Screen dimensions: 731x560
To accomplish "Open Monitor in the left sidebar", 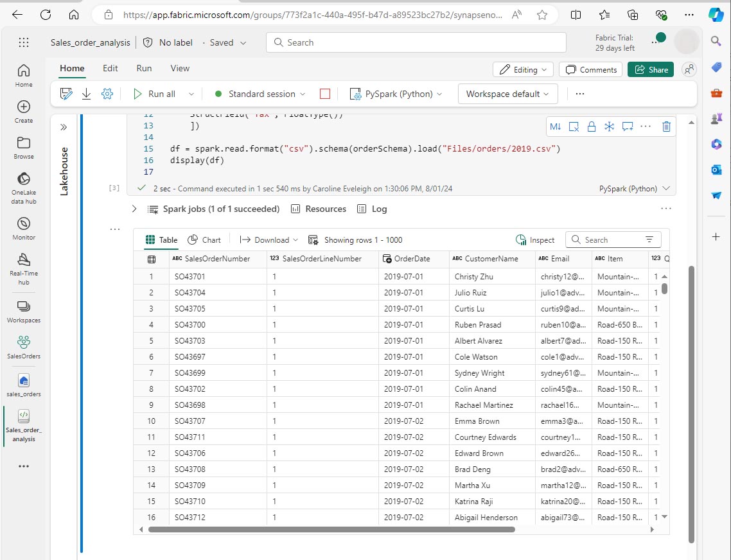I will tap(24, 229).
